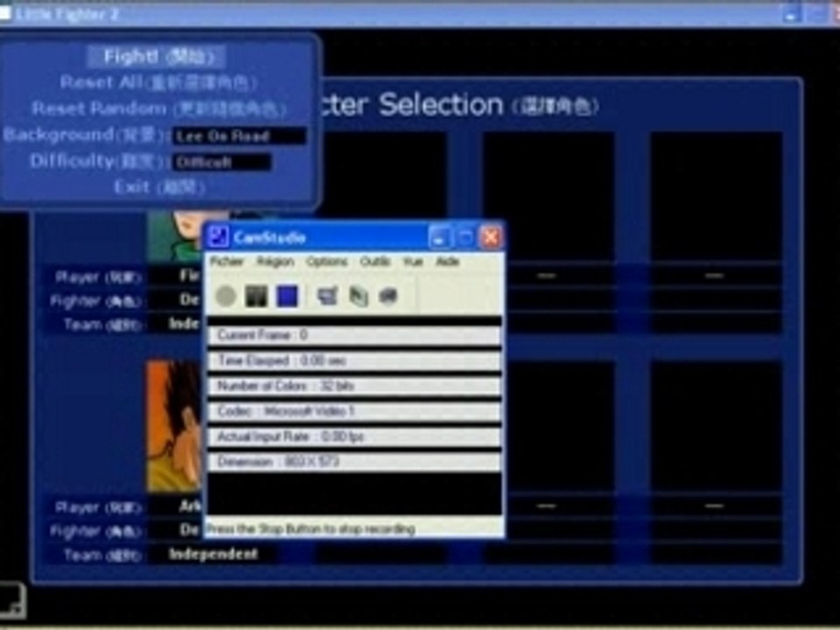This screenshot has width=840, height=630.
Task: Click the last CamStudio toolbar icon, screen annotations
Action: (x=388, y=296)
